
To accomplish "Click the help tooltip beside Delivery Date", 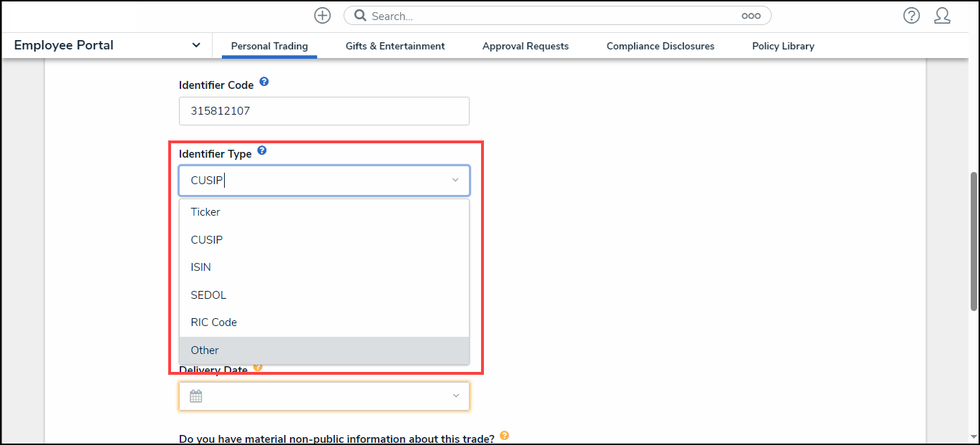I will (x=258, y=366).
